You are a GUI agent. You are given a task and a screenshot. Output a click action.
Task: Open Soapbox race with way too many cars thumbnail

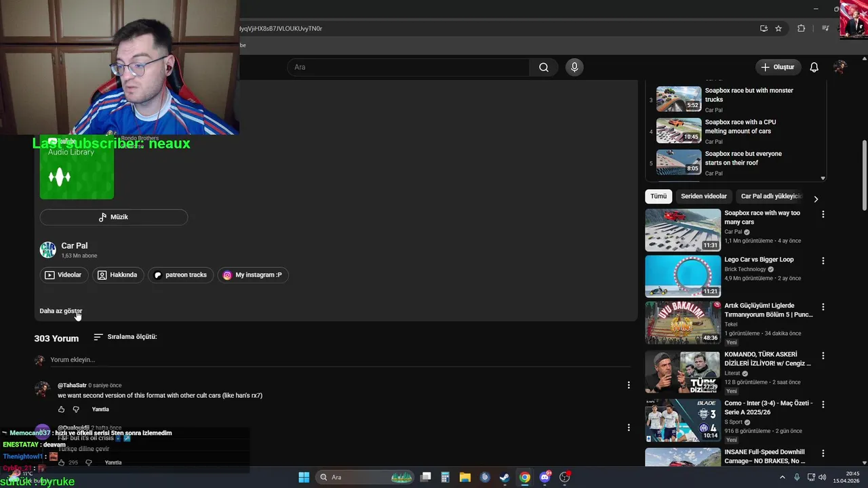(x=683, y=230)
